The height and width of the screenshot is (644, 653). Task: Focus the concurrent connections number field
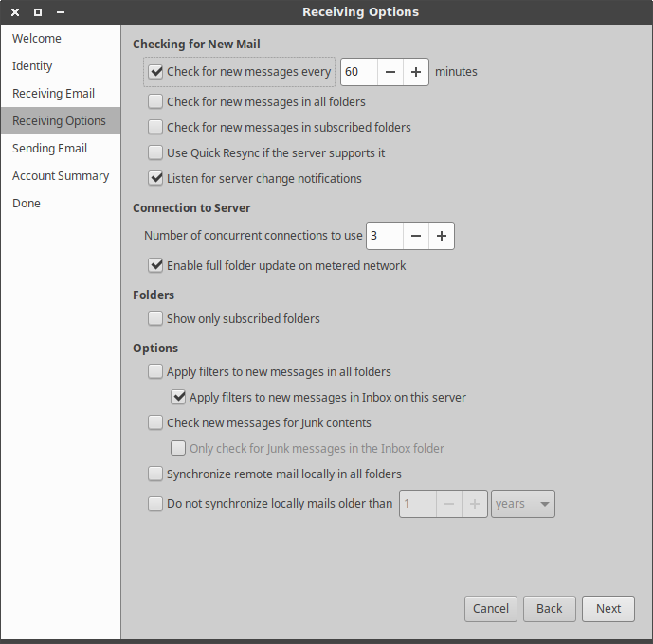click(x=384, y=236)
